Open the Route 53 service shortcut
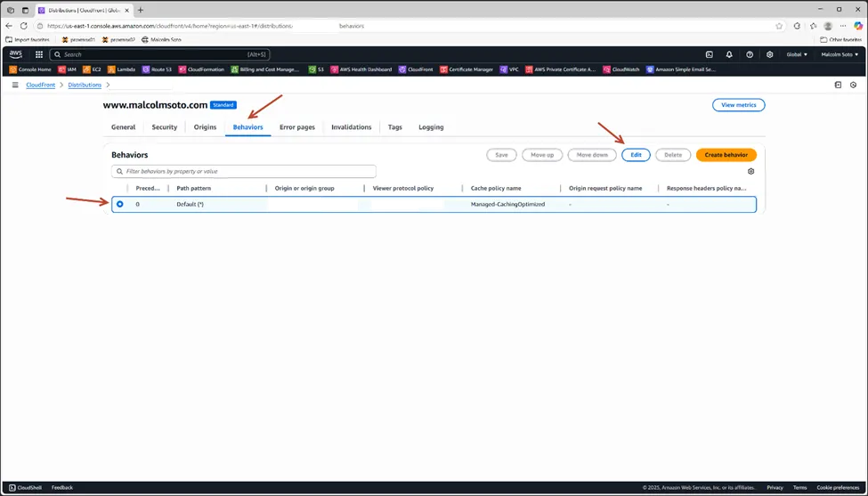868x496 pixels. coord(158,69)
